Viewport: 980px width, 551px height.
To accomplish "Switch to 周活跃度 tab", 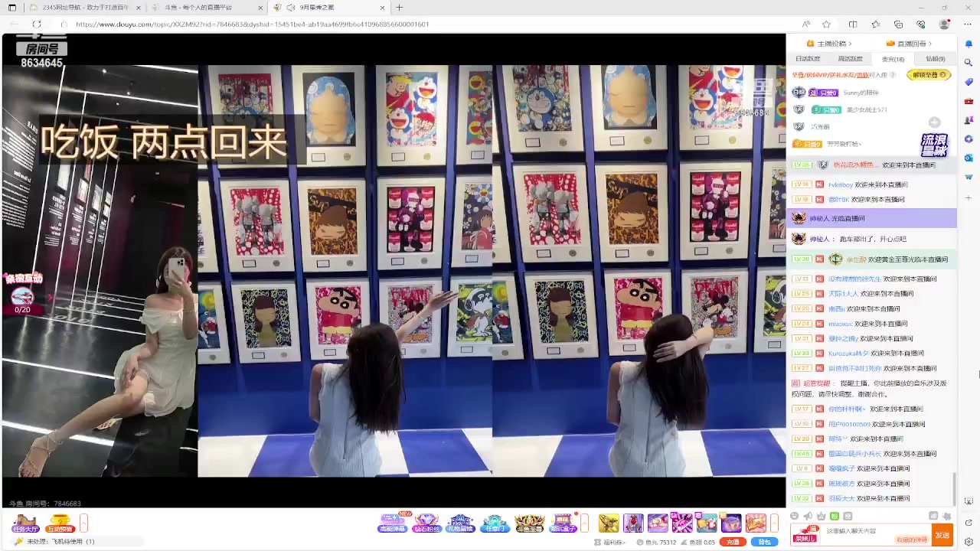I will coord(850,59).
